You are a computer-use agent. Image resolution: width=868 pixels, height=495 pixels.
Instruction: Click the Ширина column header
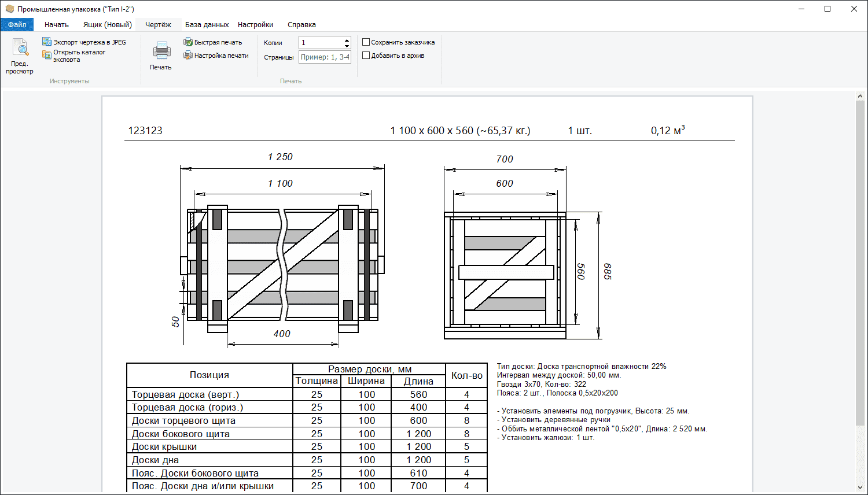point(366,381)
